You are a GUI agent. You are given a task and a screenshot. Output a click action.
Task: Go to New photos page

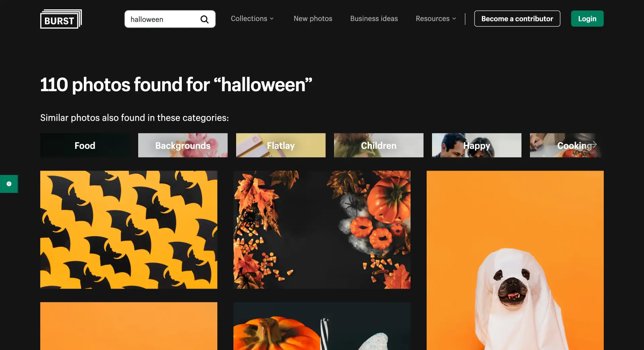(x=313, y=18)
